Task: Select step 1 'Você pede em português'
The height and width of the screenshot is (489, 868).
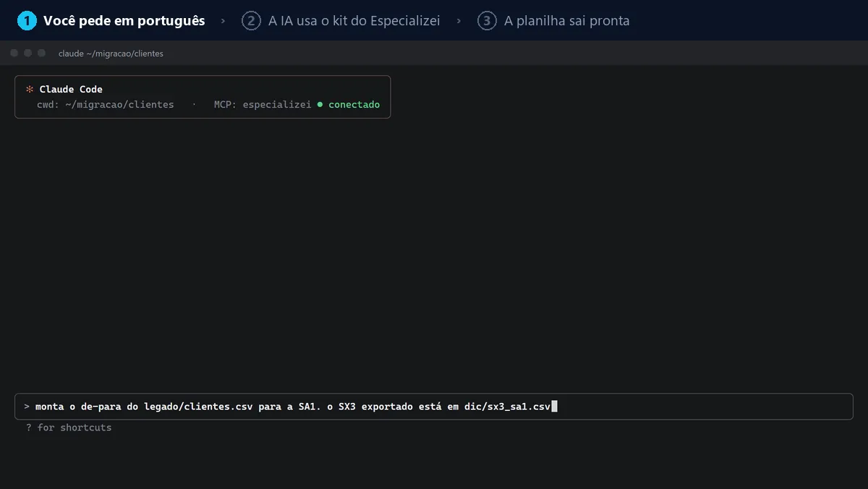Action: (111, 21)
